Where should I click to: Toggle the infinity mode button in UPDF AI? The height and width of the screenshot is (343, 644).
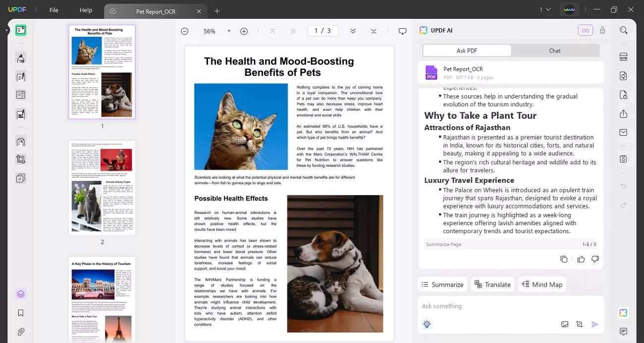tap(585, 30)
